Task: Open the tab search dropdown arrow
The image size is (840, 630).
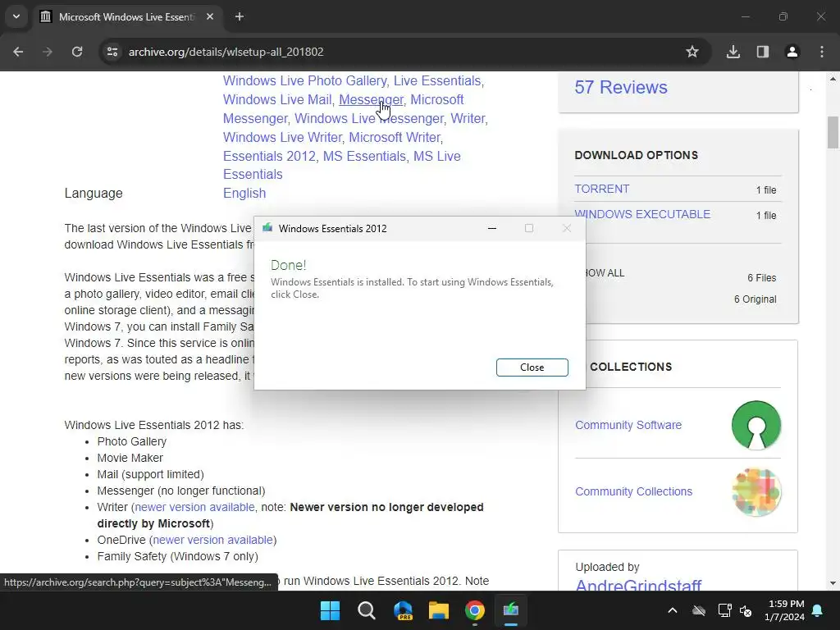Action: pyautogui.click(x=16, y=16)
